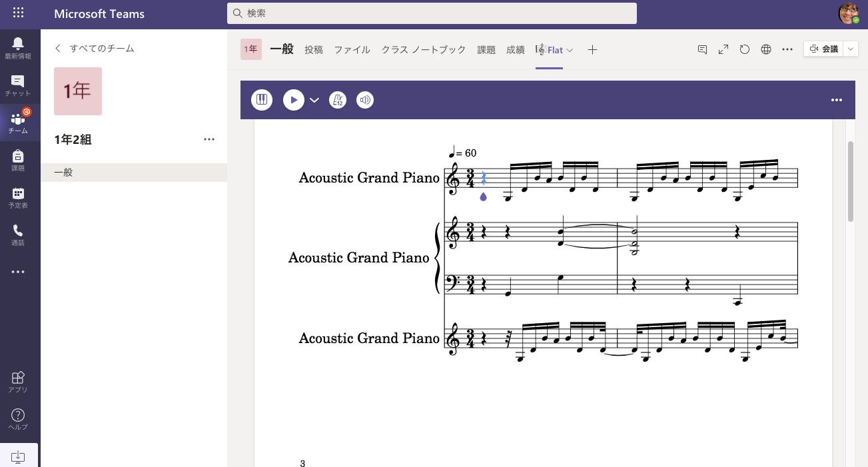The width and height of the screenshot is (868, 467).
Task: Open the Calls section in sidebar
Action: click(18, 234)
